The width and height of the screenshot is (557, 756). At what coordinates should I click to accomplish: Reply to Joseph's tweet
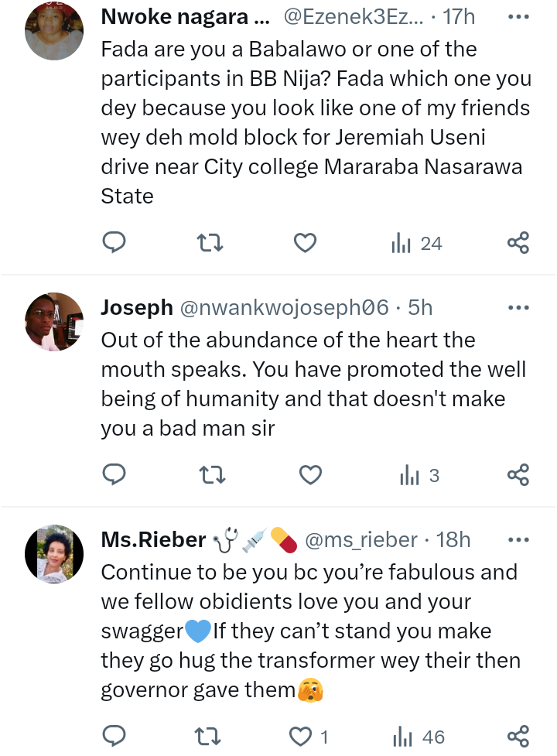click(x=114, y=475)
